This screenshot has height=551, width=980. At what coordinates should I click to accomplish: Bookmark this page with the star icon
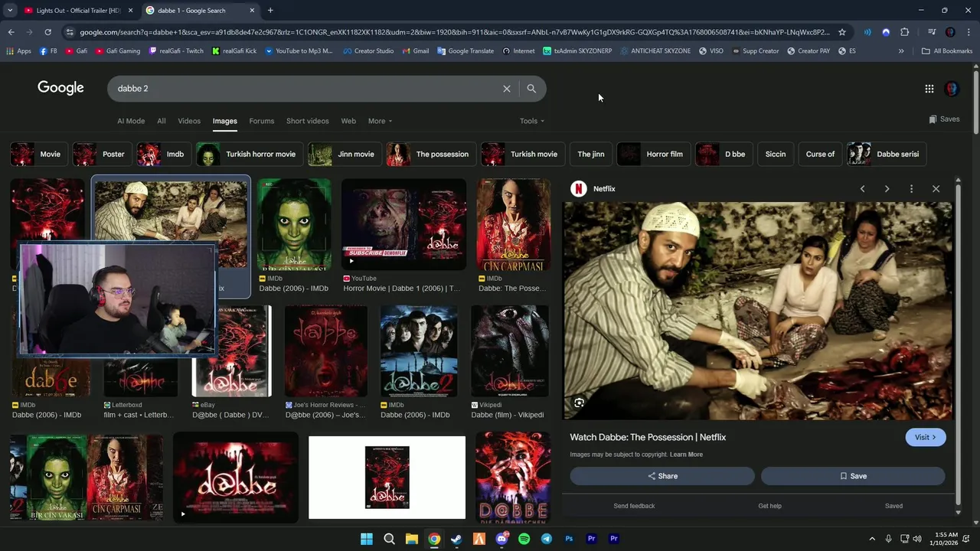pyautogui.click(x=842, y=32)
